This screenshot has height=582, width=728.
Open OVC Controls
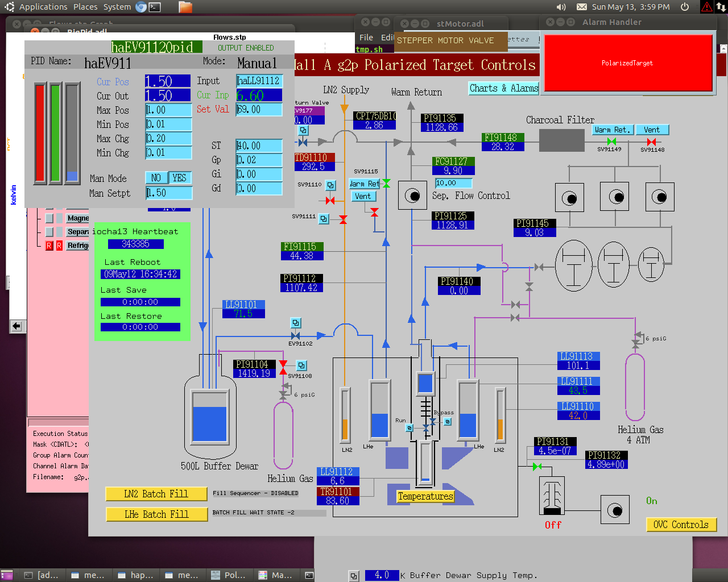681,525
